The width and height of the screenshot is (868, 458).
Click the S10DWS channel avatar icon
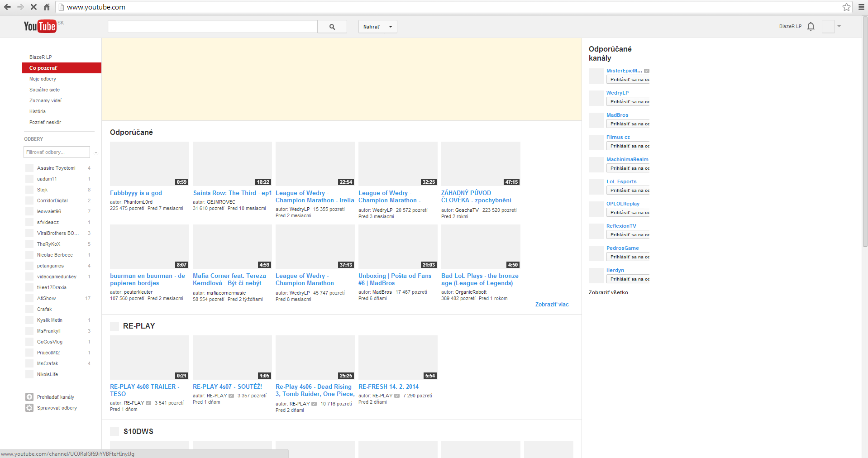click(114, 431)
